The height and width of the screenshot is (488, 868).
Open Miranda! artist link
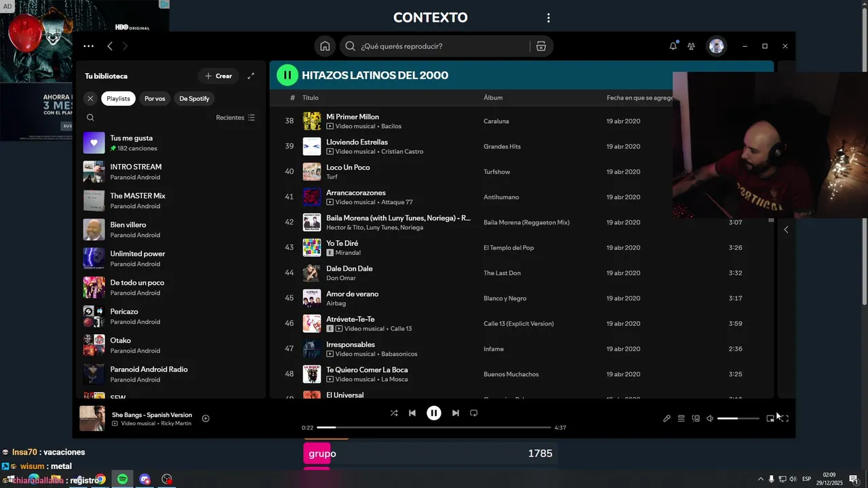pyautogui.click(x=348, y=253)
